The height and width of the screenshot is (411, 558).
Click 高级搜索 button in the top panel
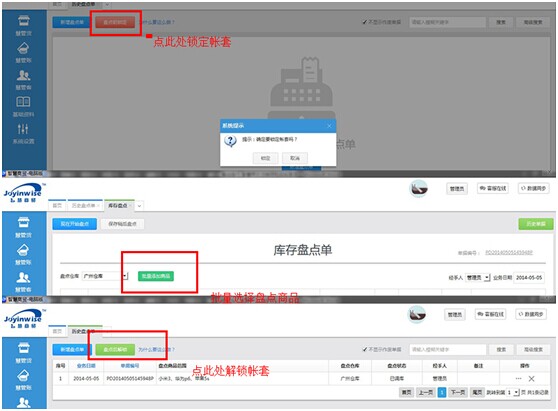point(533,22)
